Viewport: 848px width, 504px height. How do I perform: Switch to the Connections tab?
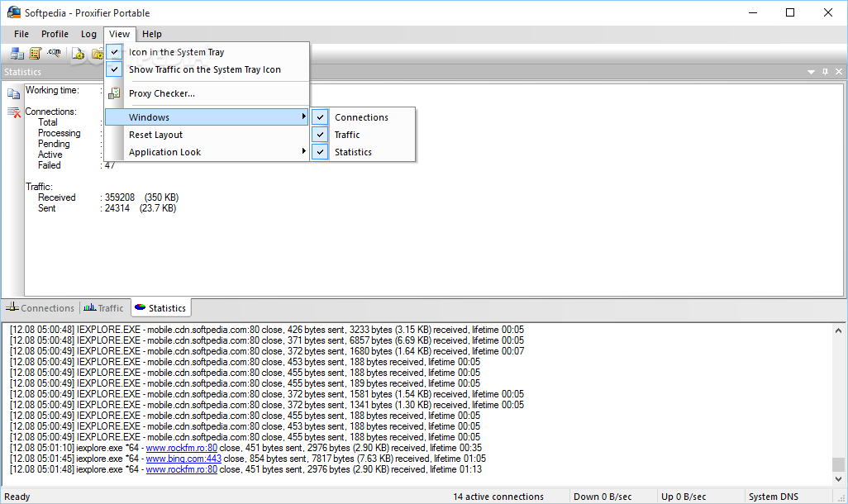[40, 307]
